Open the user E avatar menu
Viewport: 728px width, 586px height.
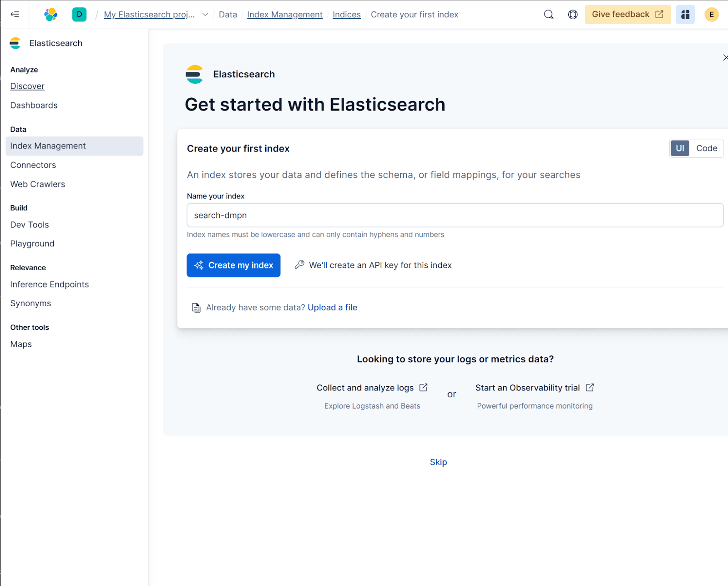pos(711,15)
